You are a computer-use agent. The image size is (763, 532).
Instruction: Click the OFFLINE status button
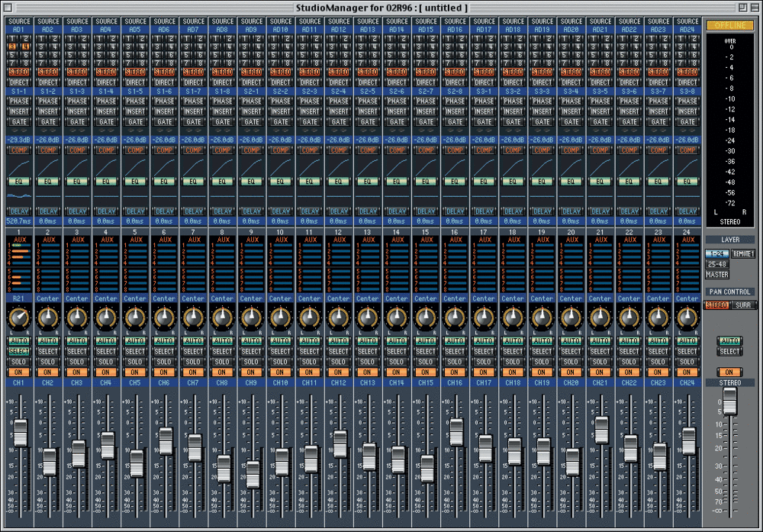point(729,25)
